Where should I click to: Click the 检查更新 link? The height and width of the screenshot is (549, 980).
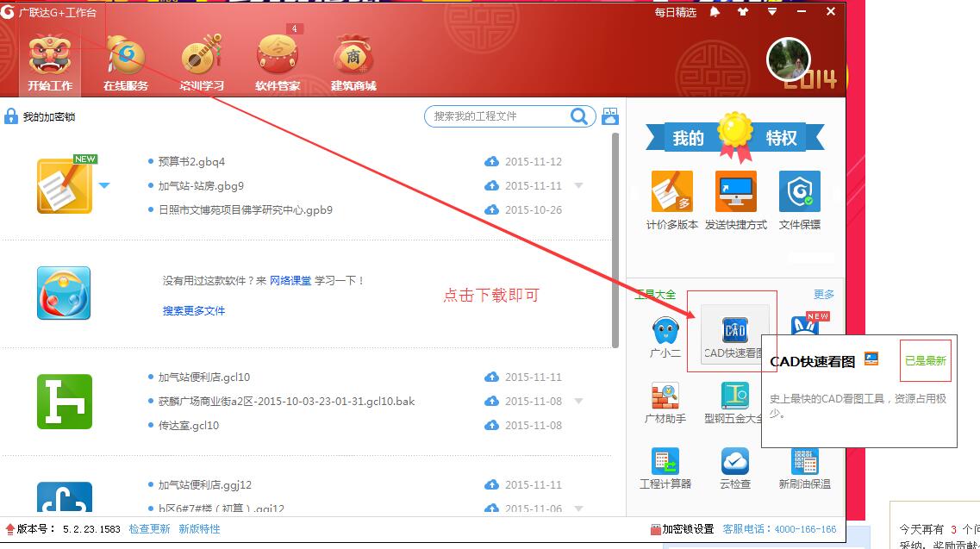(x=149, y=529)
